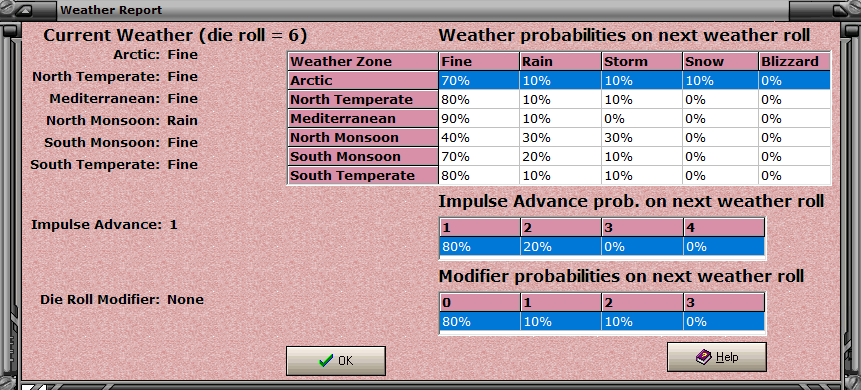Select Modifier column header 3
Viewport: 861px width, 390px height.
click(724, 302)
